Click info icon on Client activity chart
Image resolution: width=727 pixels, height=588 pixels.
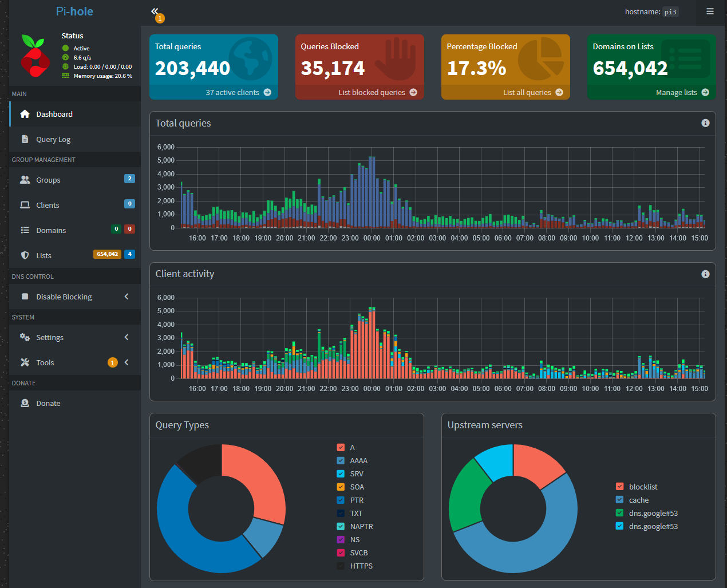[x=705, y=274]
